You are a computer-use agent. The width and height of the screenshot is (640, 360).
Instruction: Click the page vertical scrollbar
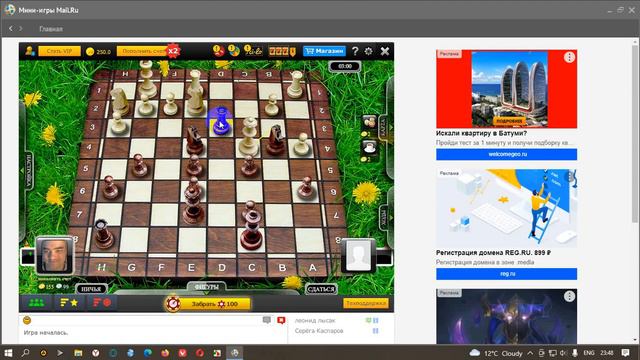tap(635, 135)
